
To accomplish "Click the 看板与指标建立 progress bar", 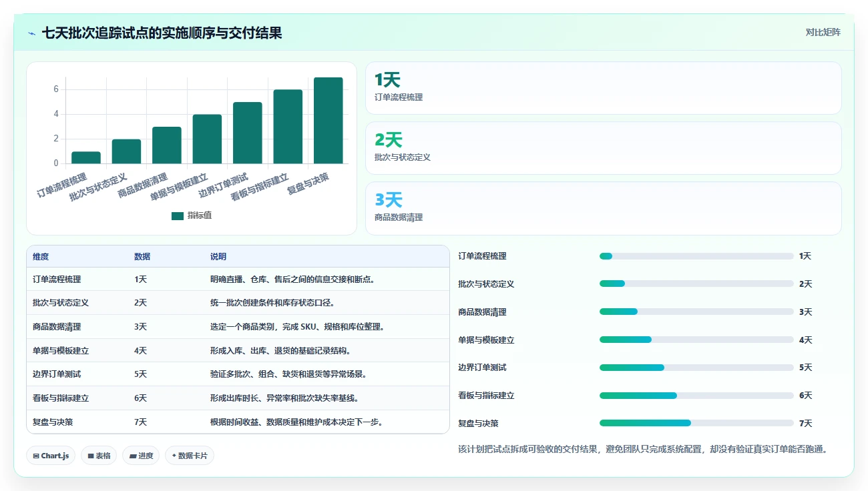I will (696, 396).
